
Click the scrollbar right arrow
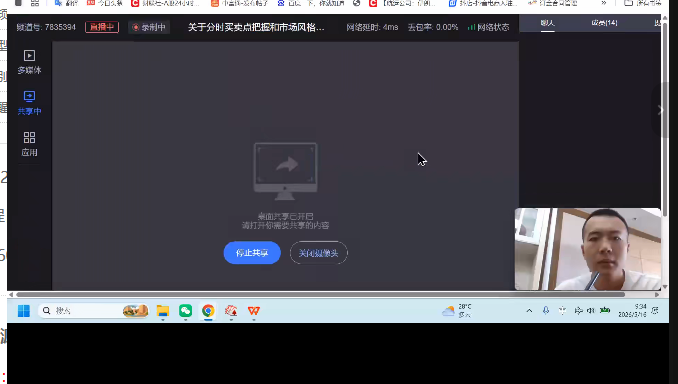(657, 294)
